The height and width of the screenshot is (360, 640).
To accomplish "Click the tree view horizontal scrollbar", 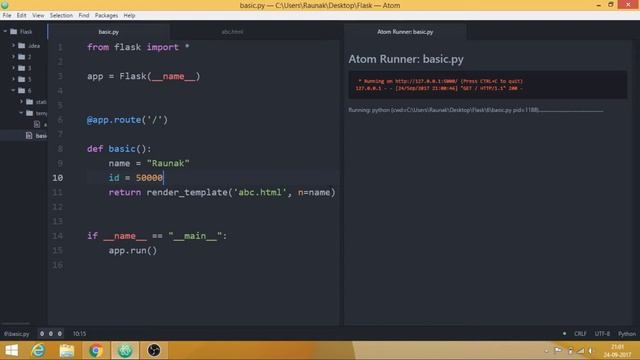I will click(x=16, y=323).
